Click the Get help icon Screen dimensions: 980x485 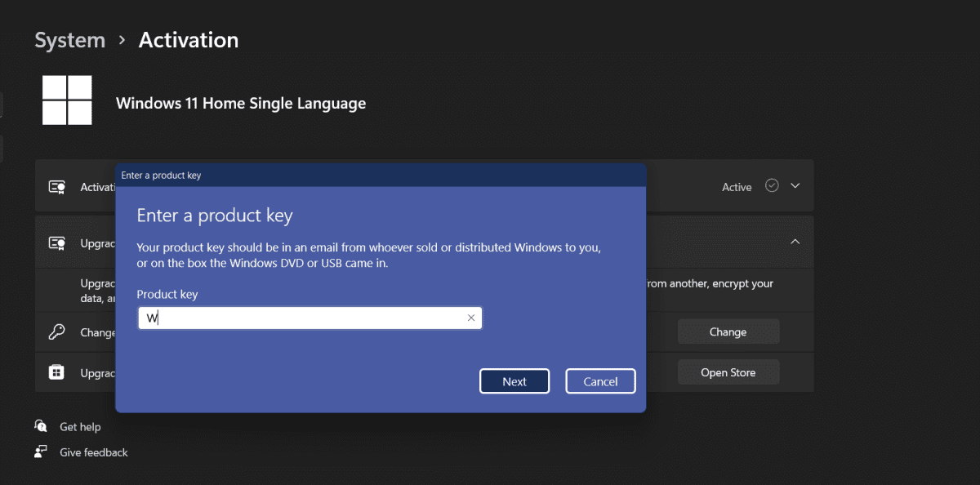coord(41,426)
